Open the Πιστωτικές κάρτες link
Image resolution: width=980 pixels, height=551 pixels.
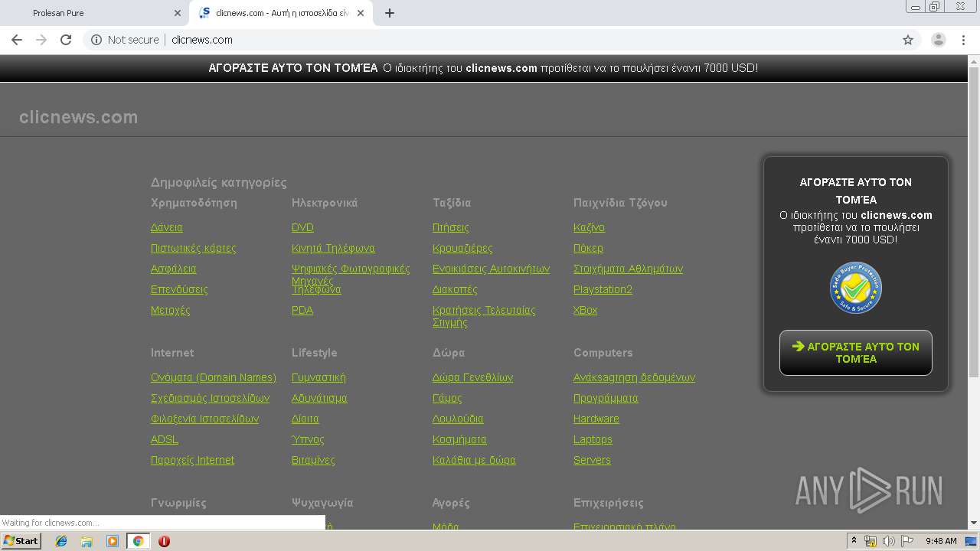[x=193, y=248]
